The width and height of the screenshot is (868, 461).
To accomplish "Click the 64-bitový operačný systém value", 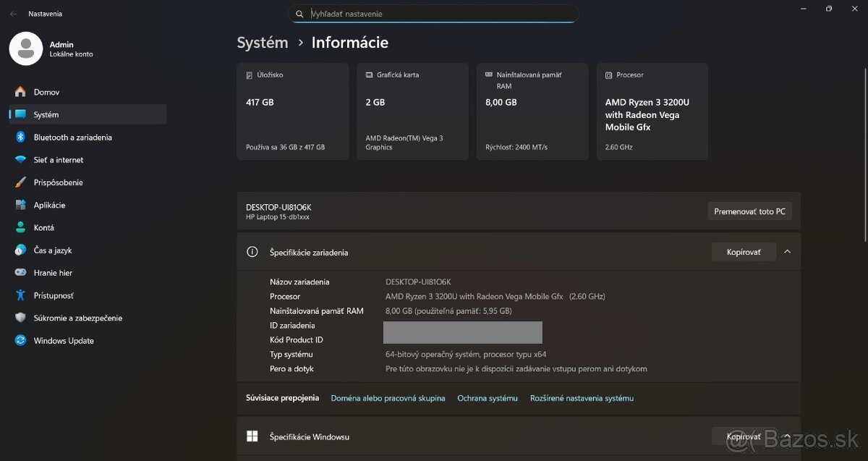I will [x=466, y=354].
